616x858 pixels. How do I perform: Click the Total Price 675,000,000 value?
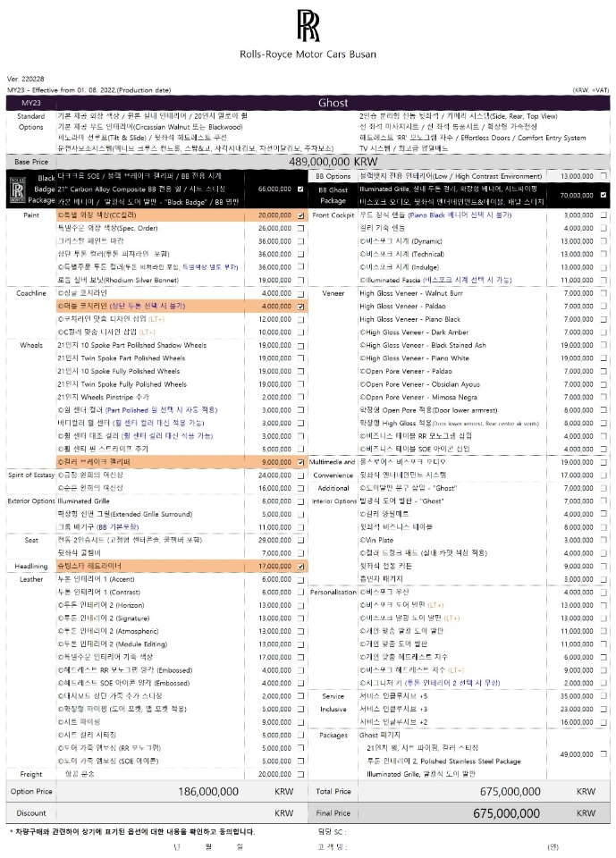(510, 791)
